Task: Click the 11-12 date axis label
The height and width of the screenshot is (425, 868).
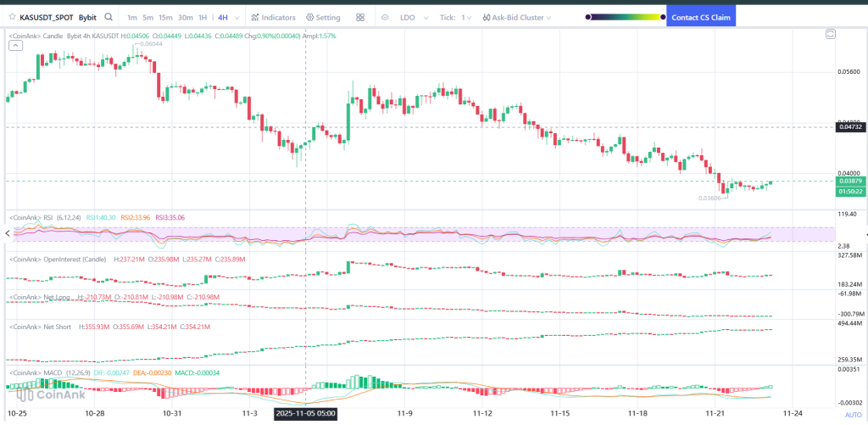Action: pos(482,414)
